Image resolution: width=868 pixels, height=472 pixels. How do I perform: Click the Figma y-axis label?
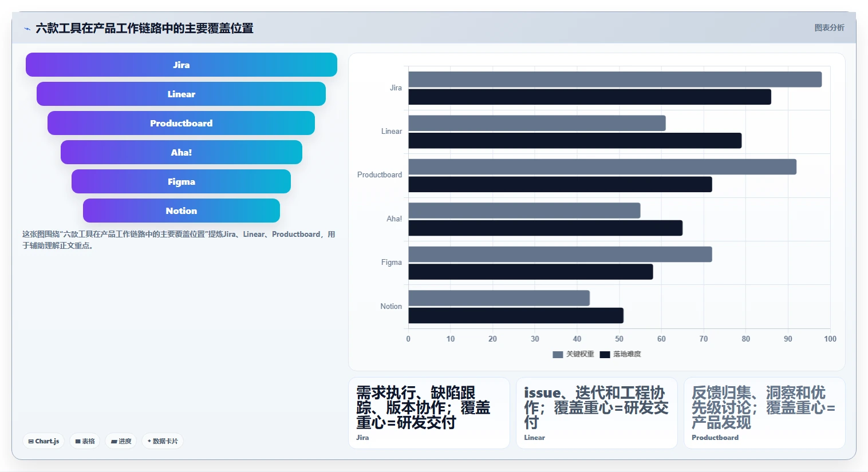pyautogui.click(x=392, y=263)
